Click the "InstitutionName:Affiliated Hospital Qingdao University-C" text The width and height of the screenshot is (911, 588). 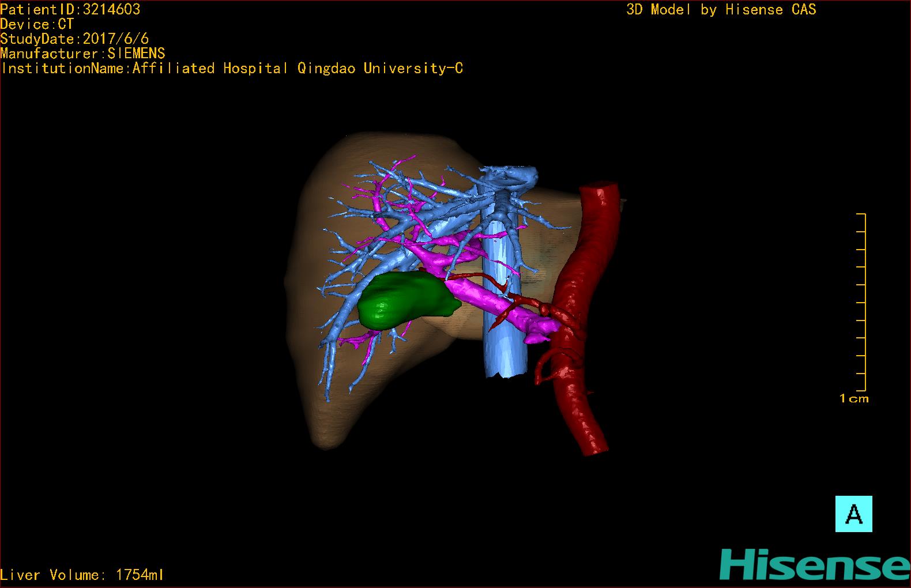click(x=232, y=69)
